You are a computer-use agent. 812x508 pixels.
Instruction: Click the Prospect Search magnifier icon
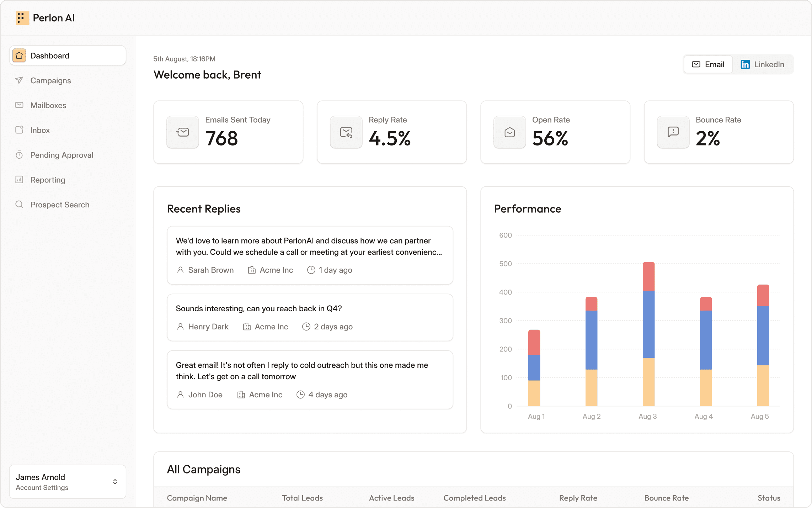point(19,205)
